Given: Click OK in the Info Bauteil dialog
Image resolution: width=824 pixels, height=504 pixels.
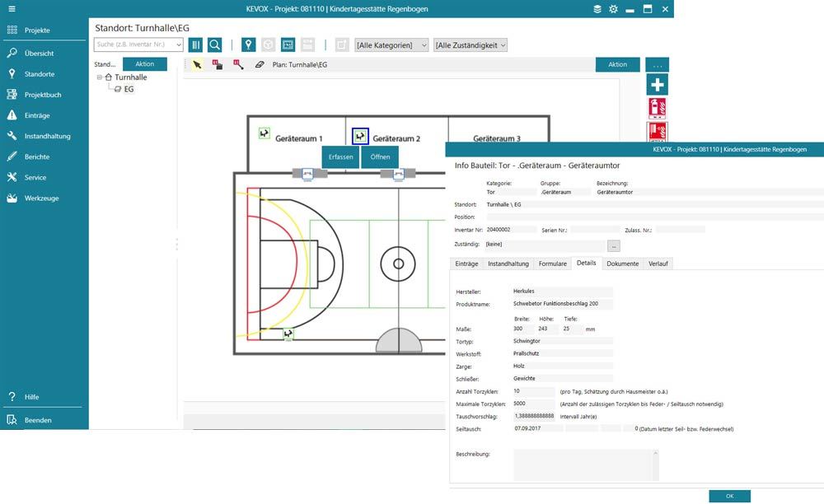Looking at the screenshot, I should pos(729,496).
